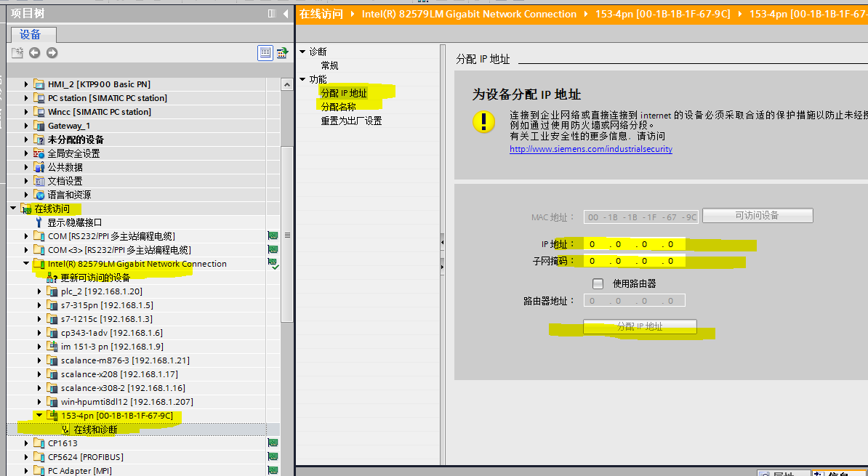Click the forward arrow in project tree toolbar
The width and height of the screenshot is (868, 476).
tap(52, 52)
